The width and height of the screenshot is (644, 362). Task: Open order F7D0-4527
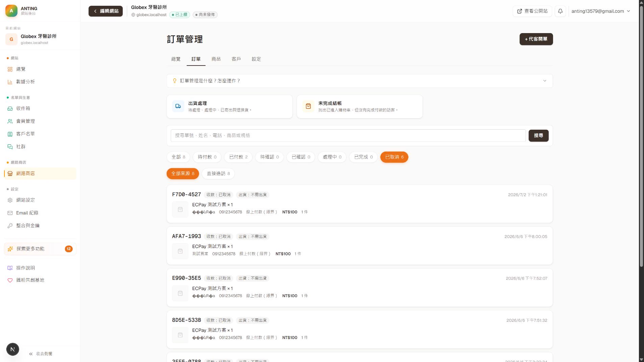360,204
